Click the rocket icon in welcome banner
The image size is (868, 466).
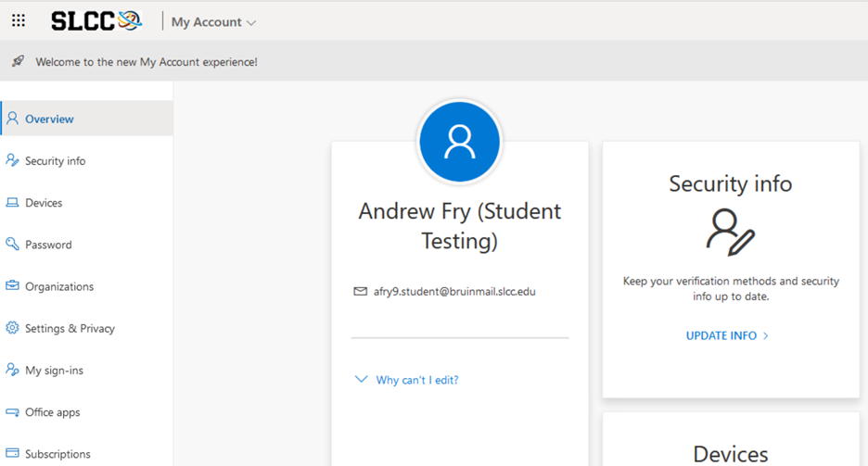coord(19,61)
